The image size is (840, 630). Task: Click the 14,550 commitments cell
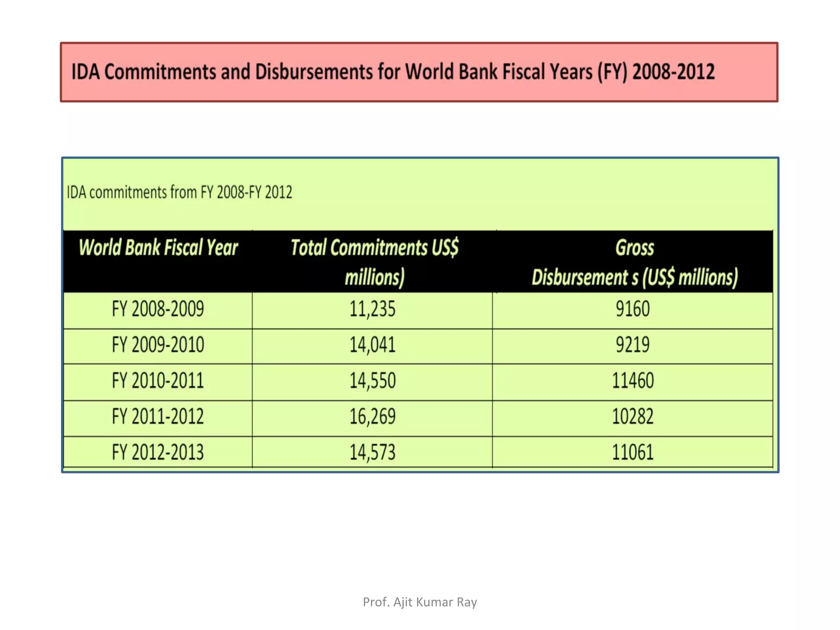click(372, 381)
